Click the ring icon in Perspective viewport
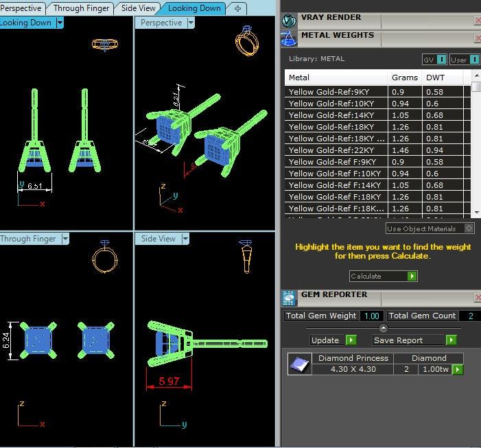Viewport: 481px width, 448px height. click(246, 41)
